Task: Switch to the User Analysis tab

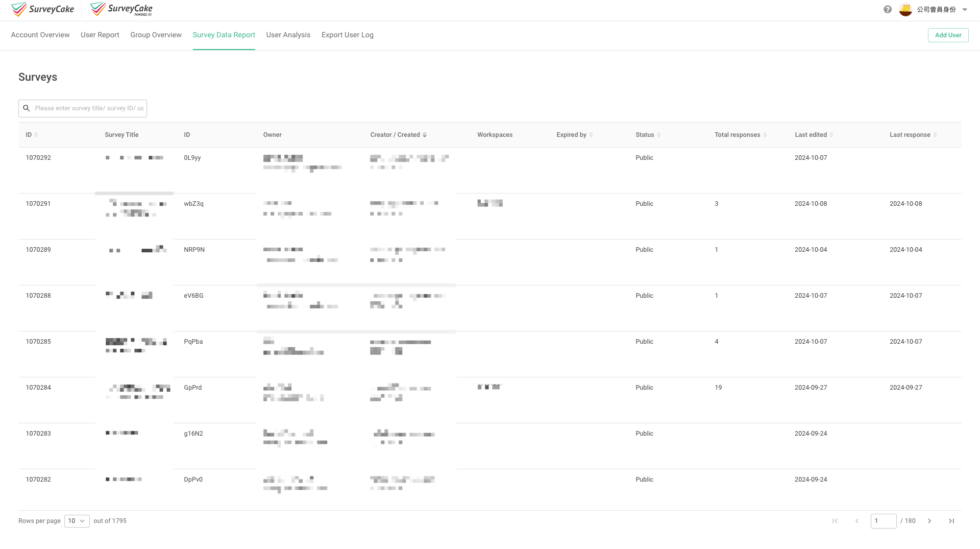Action: (288, 35)
